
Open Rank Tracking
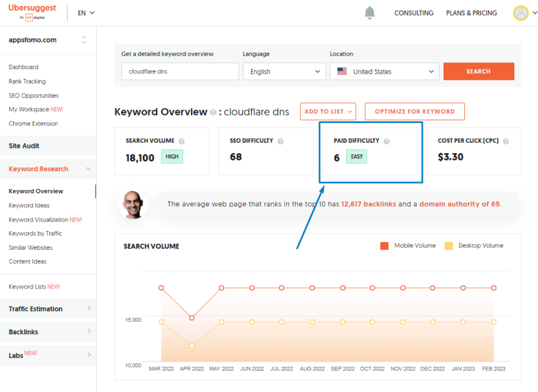coord(27,81)
